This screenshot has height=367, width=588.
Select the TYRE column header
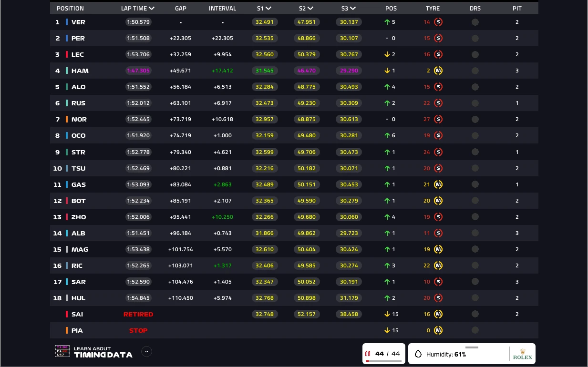[433, 9]
